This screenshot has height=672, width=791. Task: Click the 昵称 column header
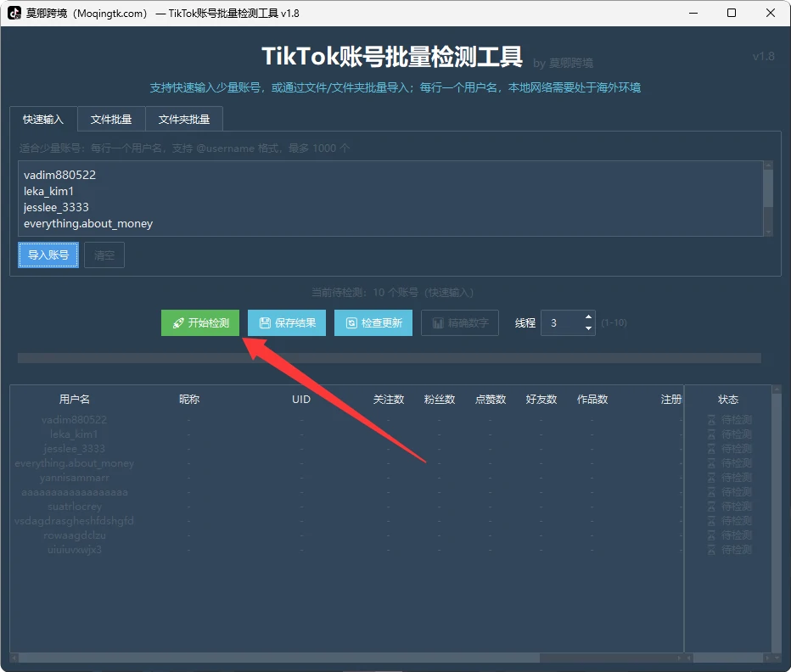[189, 400]
